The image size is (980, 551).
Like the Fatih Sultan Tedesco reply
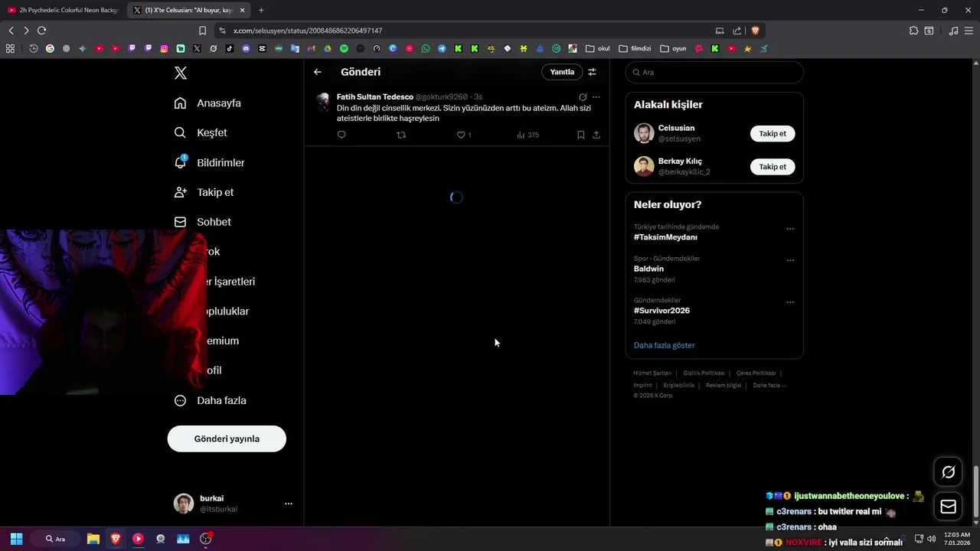pos(461,135)
